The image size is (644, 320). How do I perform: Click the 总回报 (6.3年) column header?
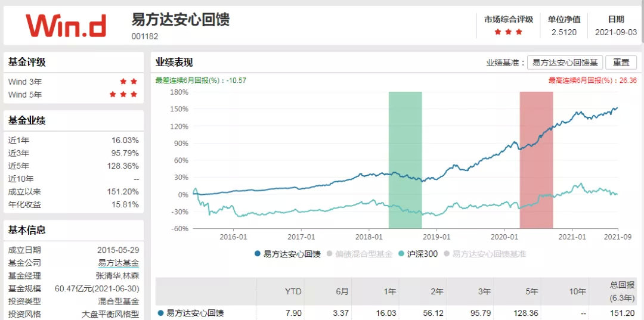(623, 290)
